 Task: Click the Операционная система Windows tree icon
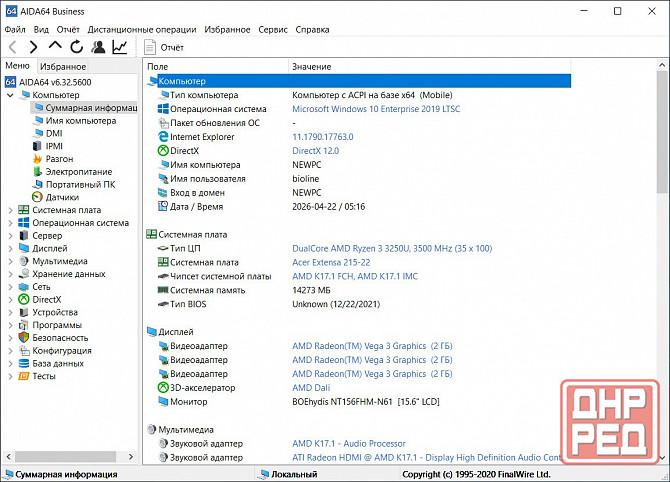24,223
